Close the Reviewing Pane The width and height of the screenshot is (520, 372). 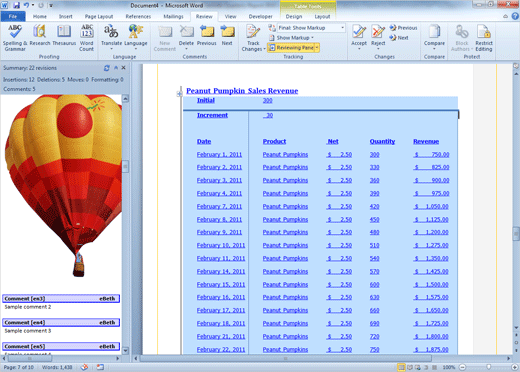click(123, 68)
